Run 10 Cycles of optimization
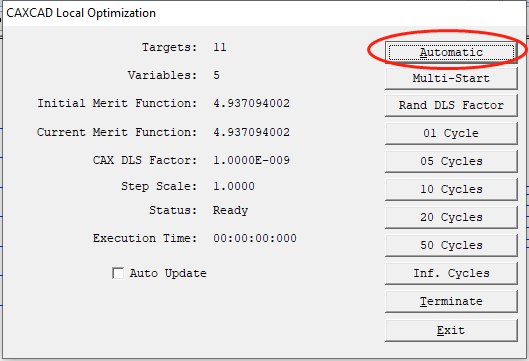529x361 pixels. click(451, 189)
